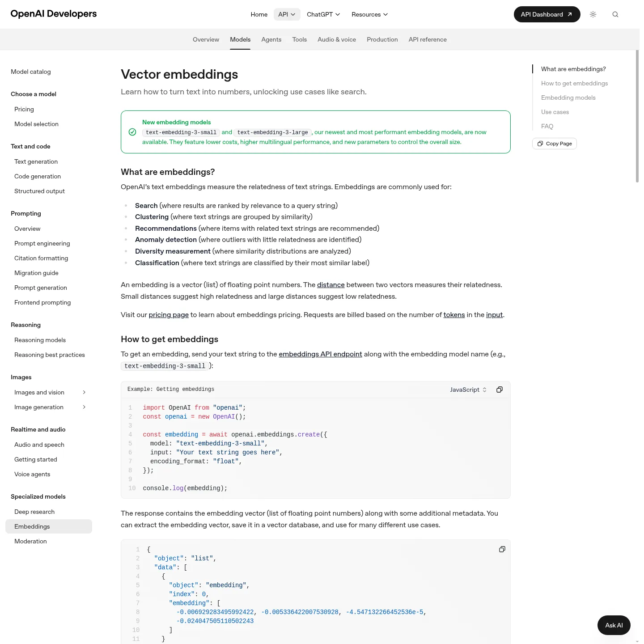Open Model catalog in sidebar
This screenshot has height=644, width=644.
tap(31, 72)
